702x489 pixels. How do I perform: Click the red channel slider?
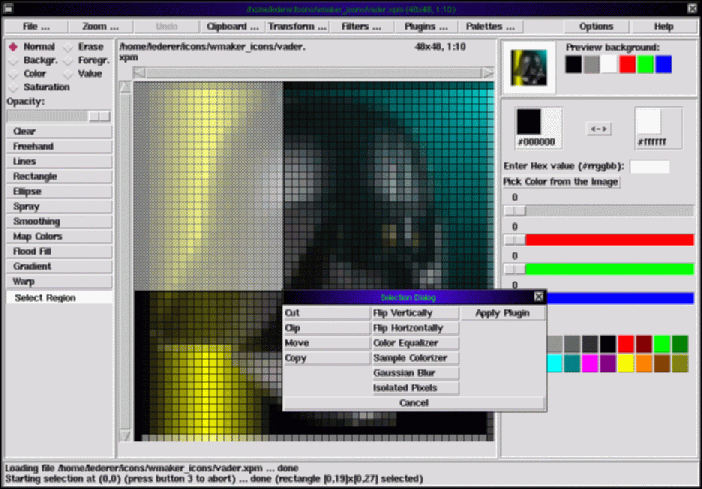(x=599, y=240)
